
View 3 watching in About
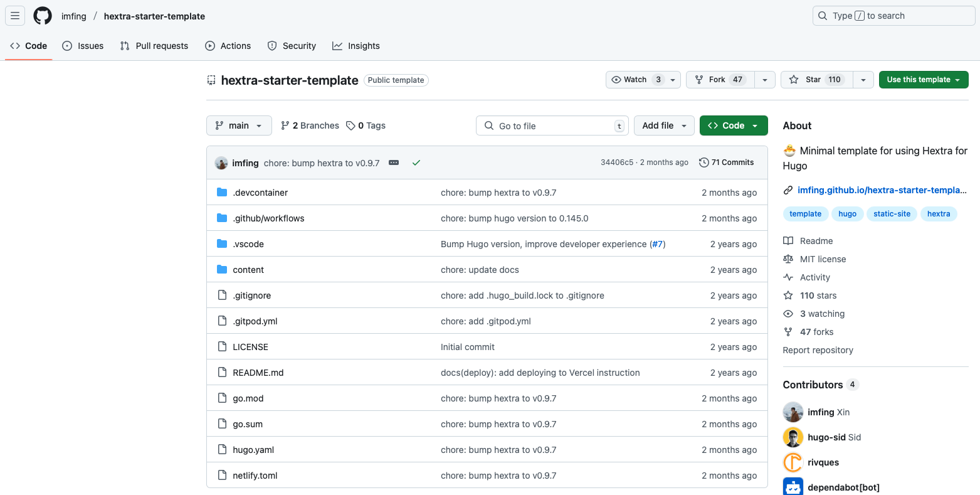pos(814,314)
